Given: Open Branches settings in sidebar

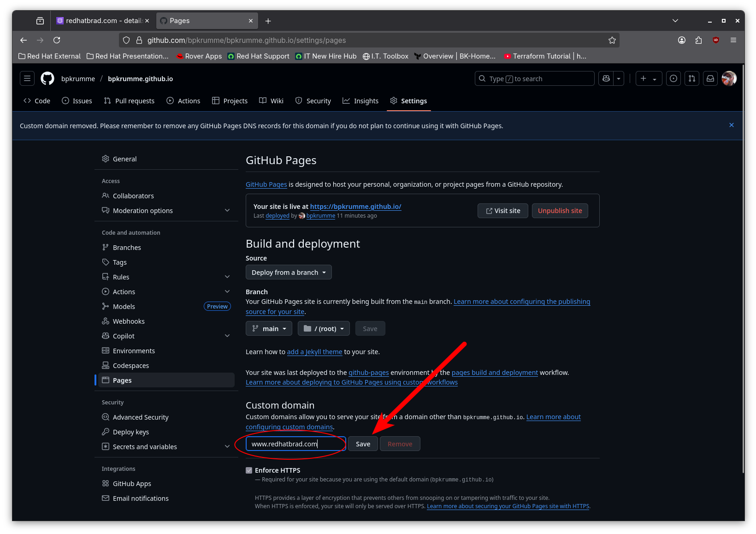Looking at the screenshot, I should (166, 248).
